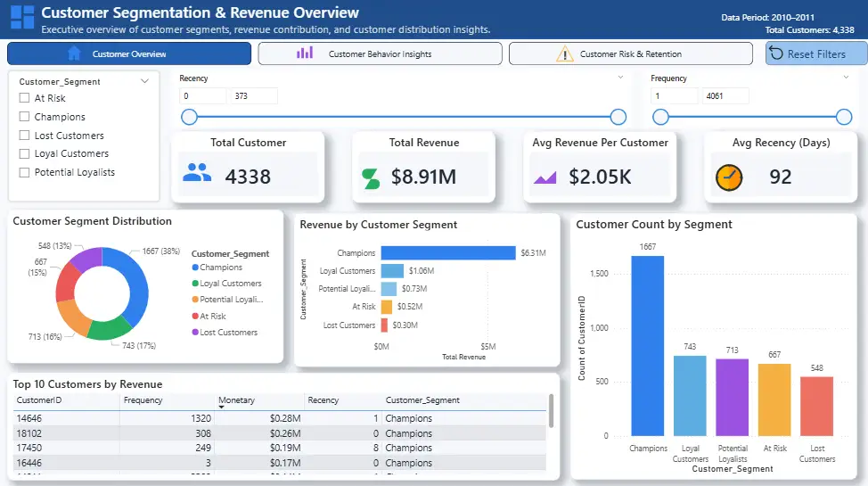The image size is (868, 486).
Task: Open the Customer Risk & Retention tab
Action: pyautogui.click(x=630, y=54)
